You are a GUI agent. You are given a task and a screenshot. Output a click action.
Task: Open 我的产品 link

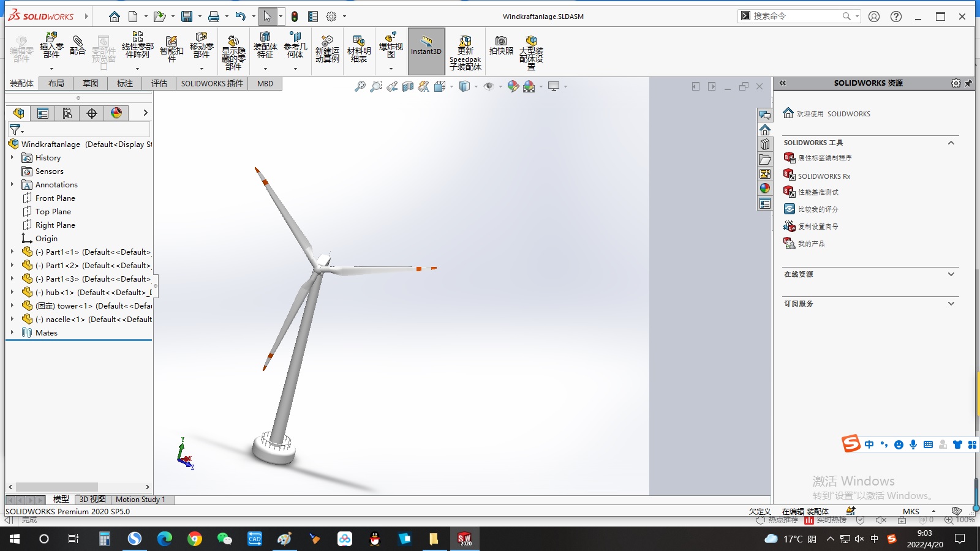click(x=812, y=244)
